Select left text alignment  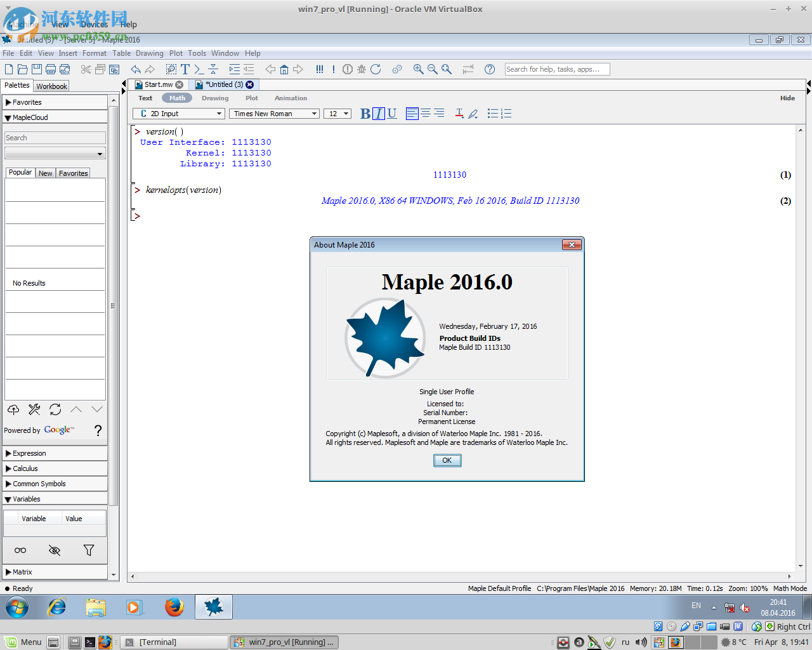pyautogui.click(x=412, y=114)
